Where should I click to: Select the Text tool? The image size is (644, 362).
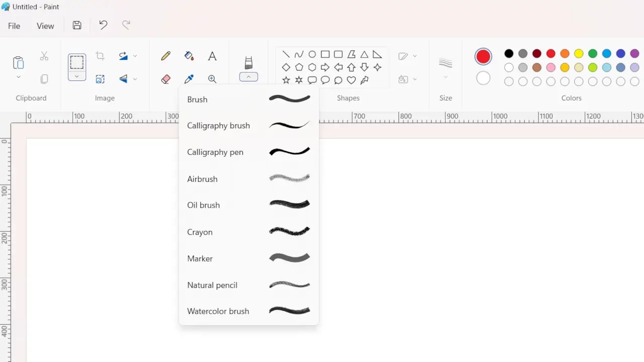(x=212, y=56)
